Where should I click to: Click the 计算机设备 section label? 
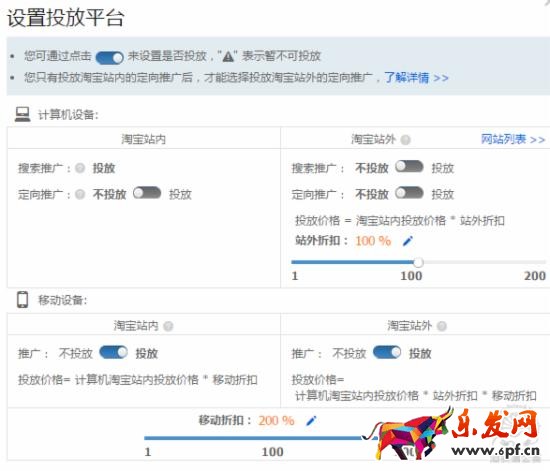pyautogui.click(x=68, y=115)
